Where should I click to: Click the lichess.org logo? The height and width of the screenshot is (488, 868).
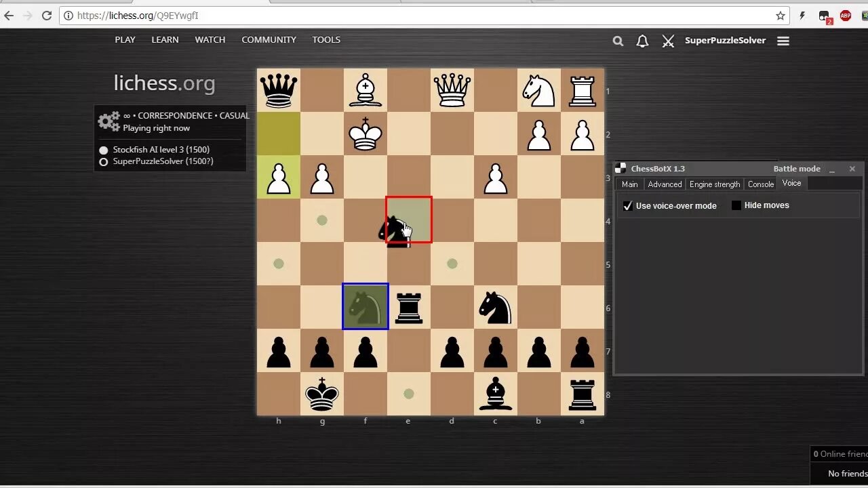[x=164, y=83]
